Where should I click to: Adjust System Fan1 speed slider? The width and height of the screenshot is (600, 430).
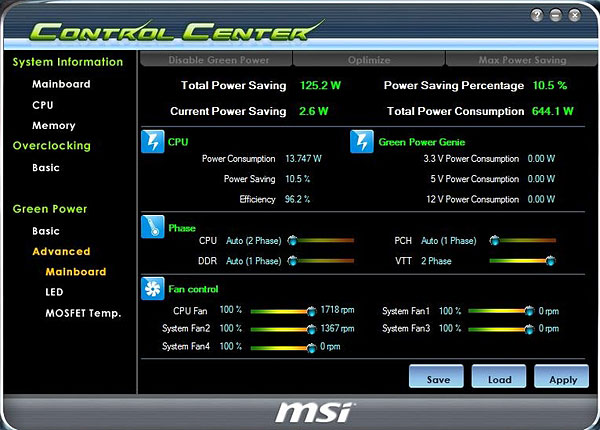point(501,311)
